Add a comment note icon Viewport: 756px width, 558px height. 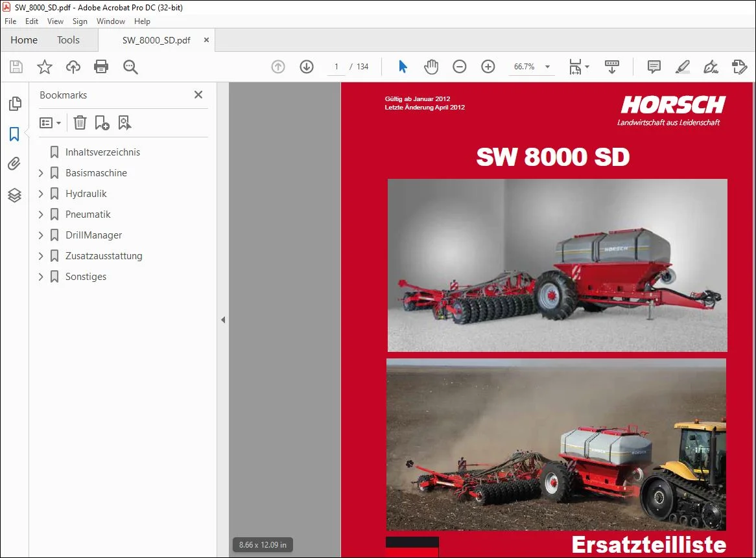pos(654,67)
